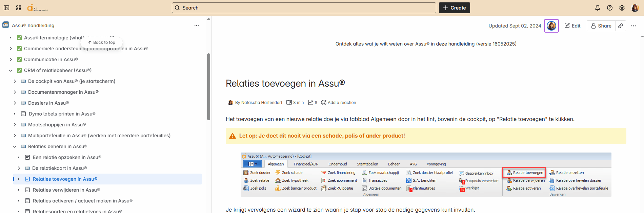Expand Documentenmanager in Assu item
The height and width of the screenshot is (213, 644).
(x=15, y=92)
